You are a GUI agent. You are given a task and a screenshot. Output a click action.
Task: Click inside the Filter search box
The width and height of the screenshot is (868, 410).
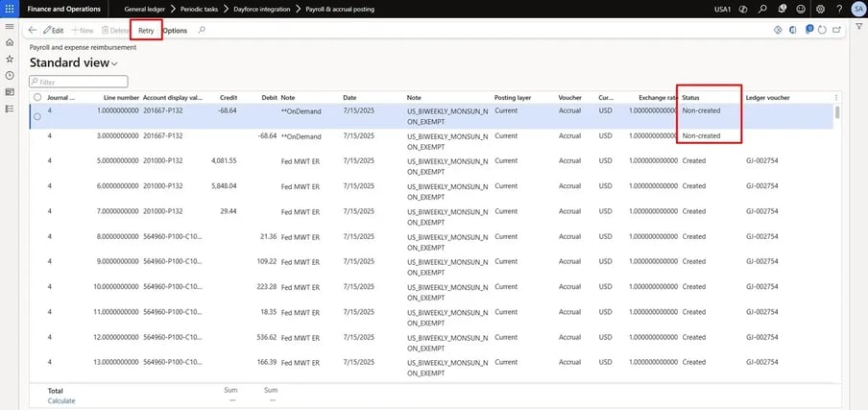point(79,82)
